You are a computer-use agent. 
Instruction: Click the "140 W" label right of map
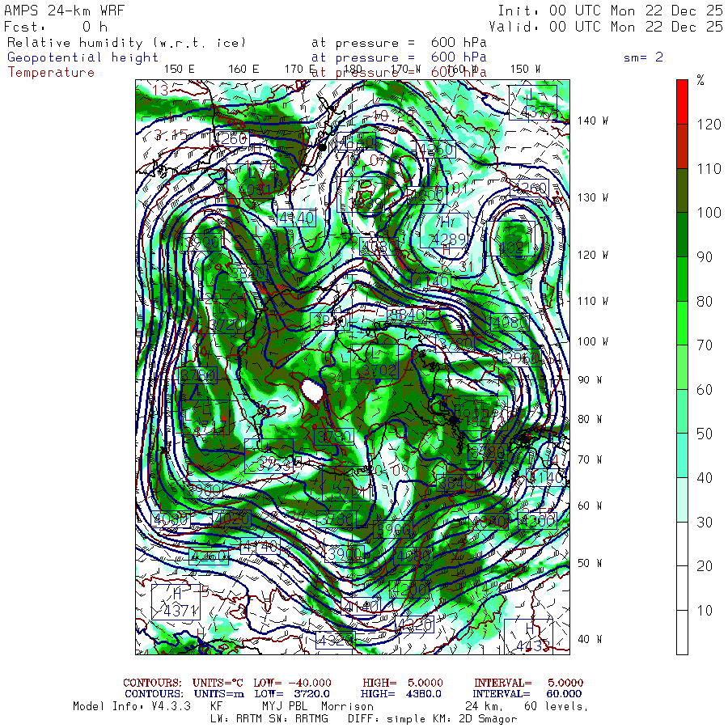click(593, 121)
